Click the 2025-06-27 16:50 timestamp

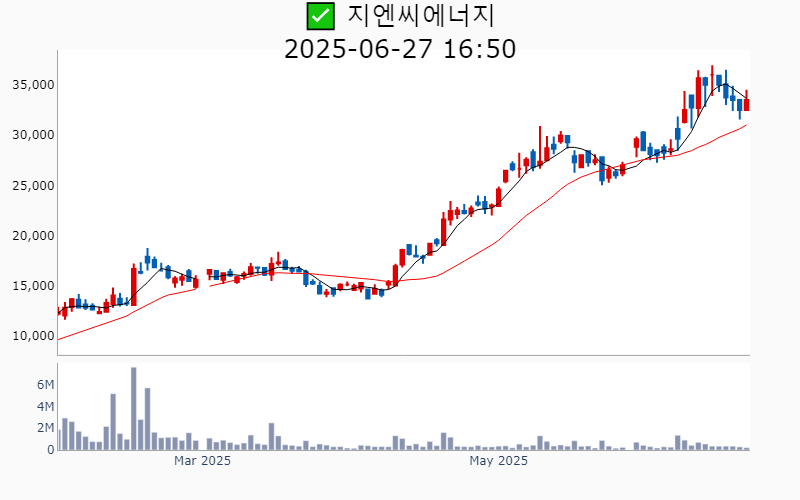coord(400,49)
